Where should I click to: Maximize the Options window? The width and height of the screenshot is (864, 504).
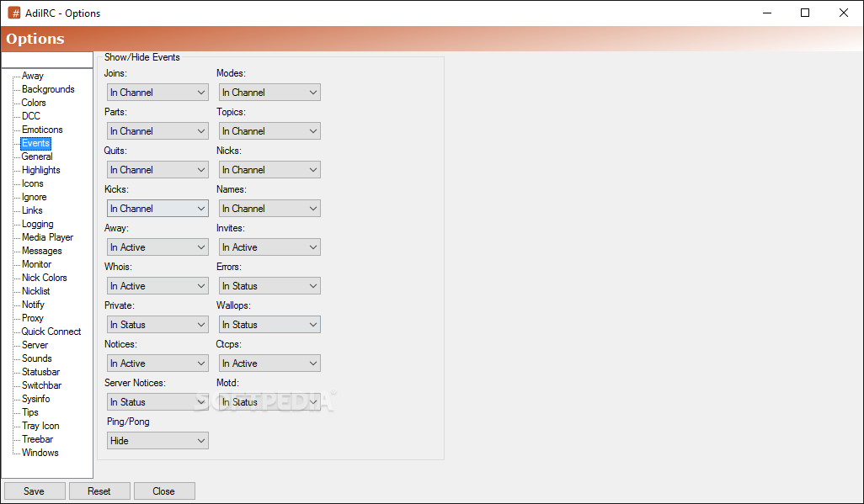click(805, 13)
